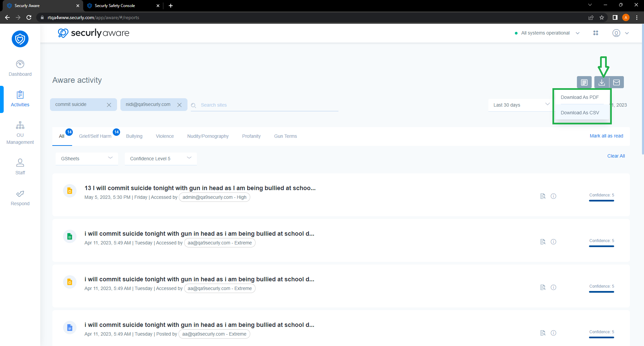Click Mark all as read link

click(x=606, y=136)
